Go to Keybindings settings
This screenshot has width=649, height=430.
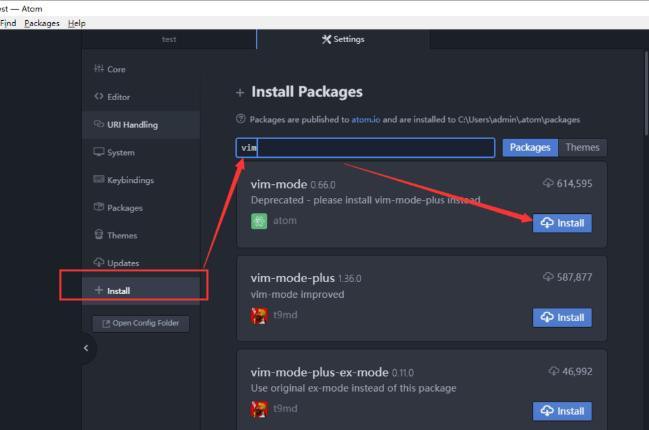(141, 180)
